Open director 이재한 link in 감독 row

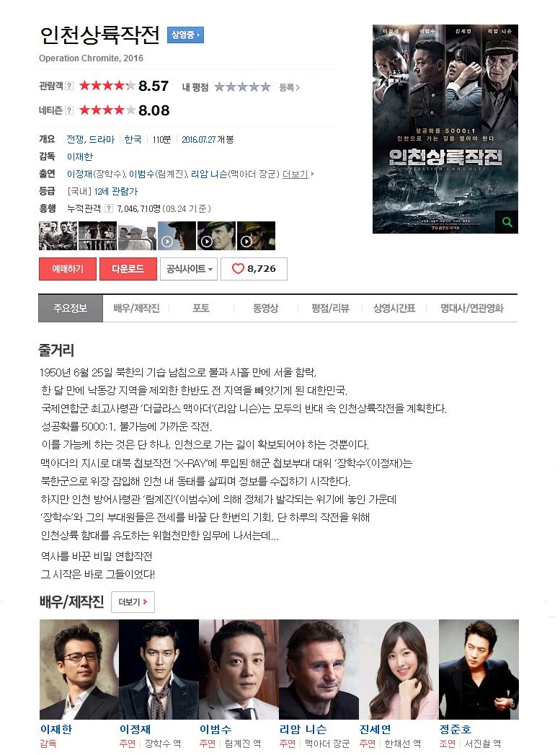click(x=80, y=156)
